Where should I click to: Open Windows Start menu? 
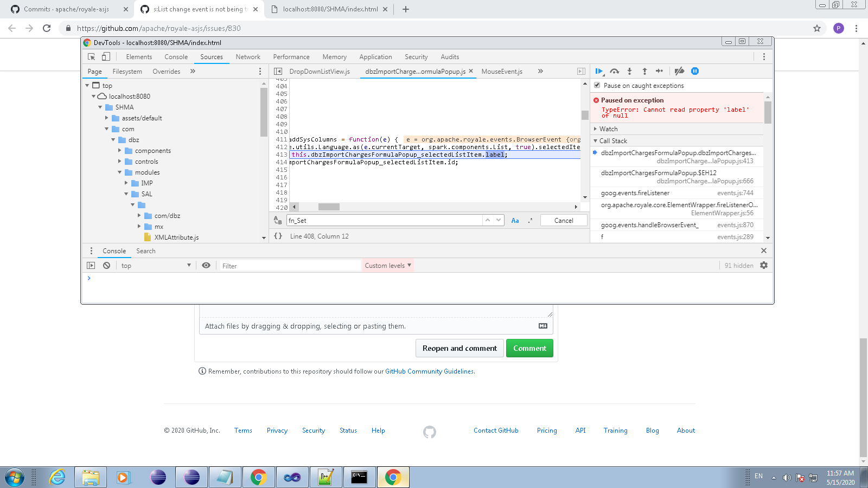pyautogui.click(x=15, y=477)
